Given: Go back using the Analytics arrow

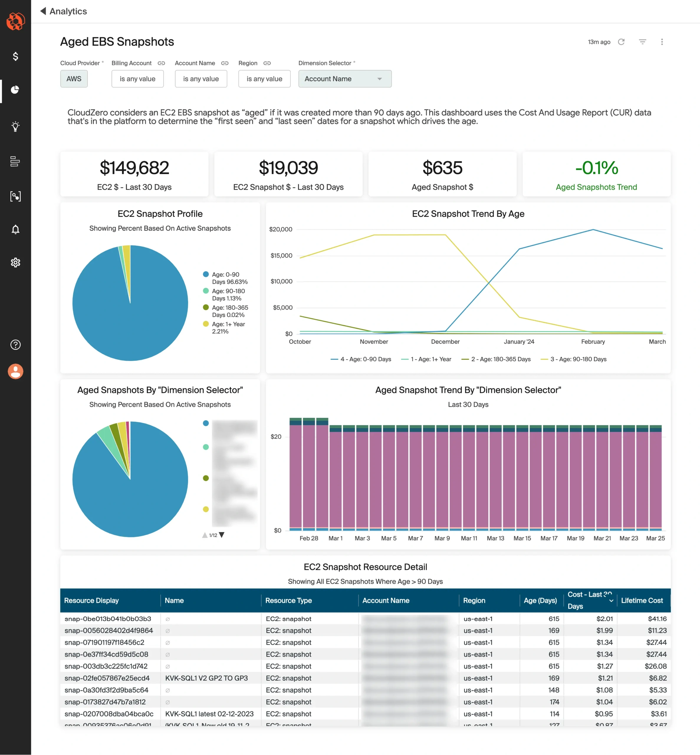Looking at the screenshot, I should [43, 11].
